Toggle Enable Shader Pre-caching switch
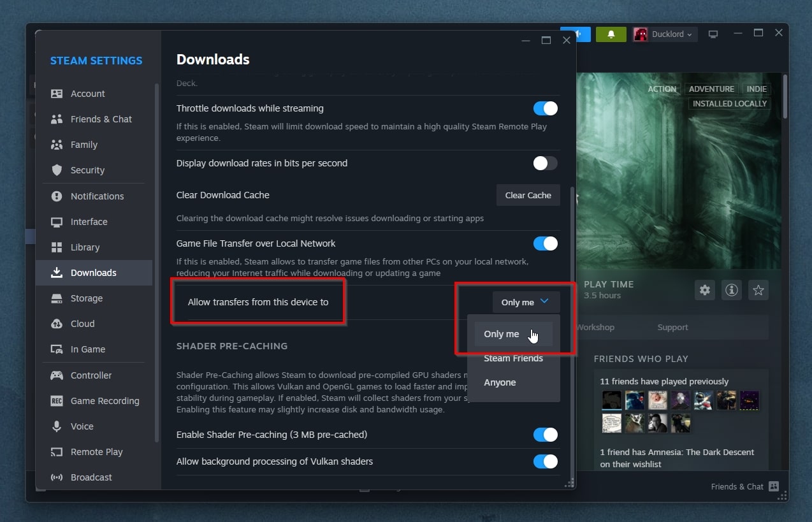Viewport: 812px width, 522px height. (x=546, y=435)
